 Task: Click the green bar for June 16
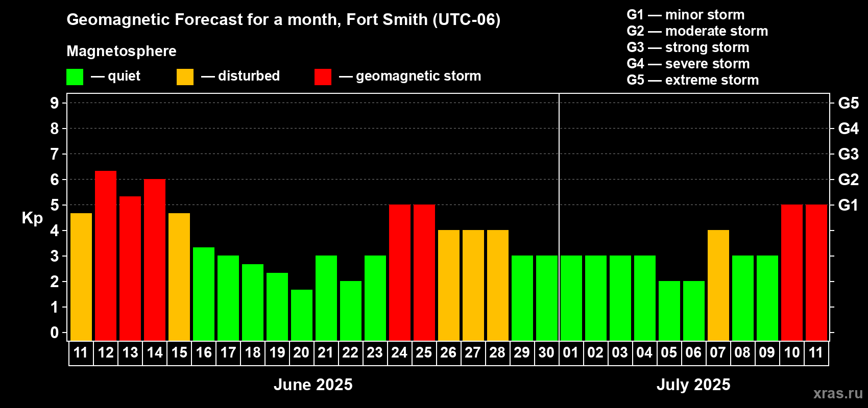[x=204, y=294]
